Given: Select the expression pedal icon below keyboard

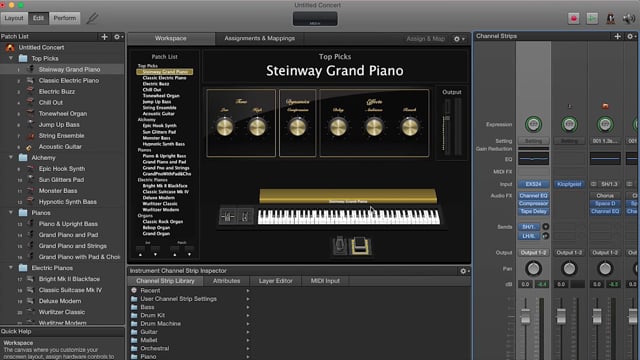Looking at the screenshot, I should point(340,245).
